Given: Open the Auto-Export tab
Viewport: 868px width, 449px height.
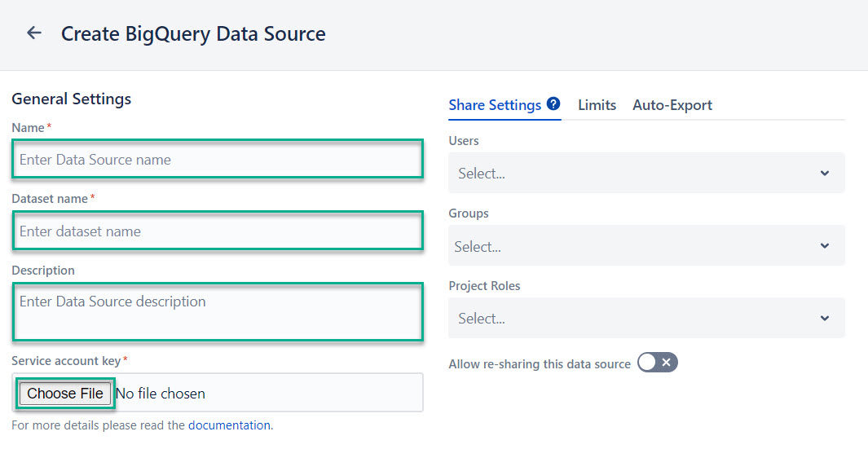Looking at the screenshot, I should [x=672, y=105].
